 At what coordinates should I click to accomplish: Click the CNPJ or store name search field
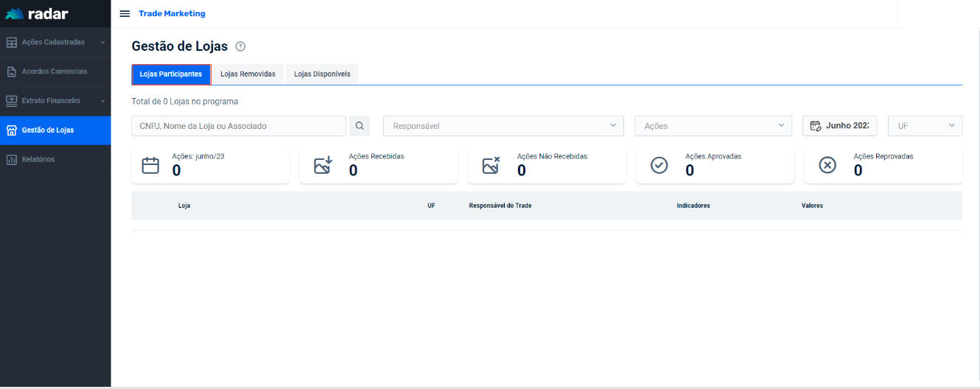238,126
